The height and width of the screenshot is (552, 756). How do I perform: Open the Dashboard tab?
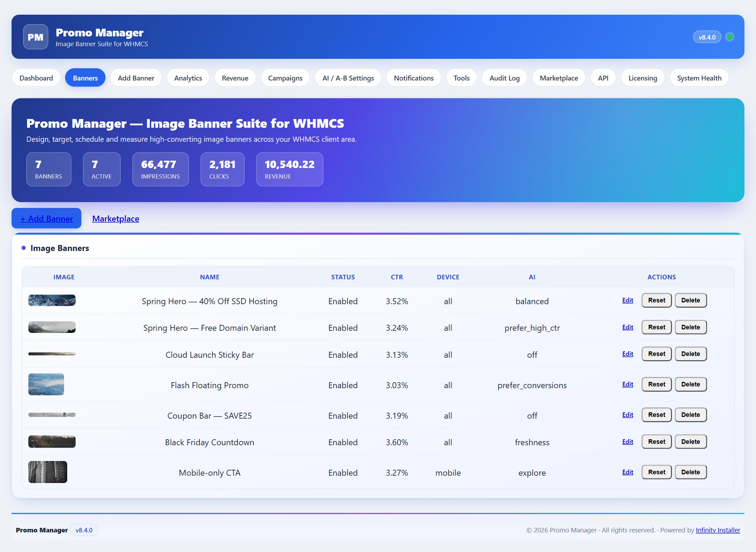[36, 78]
